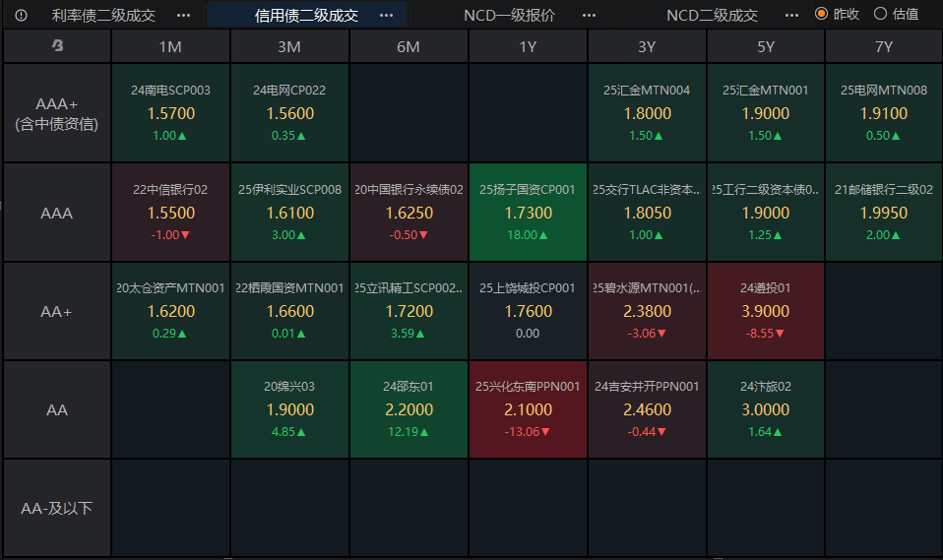Image resolution: width=943 pixels, height=560 pixels.
Task: Select the AA-及以下 rating row label
Action: coord(56,508)
